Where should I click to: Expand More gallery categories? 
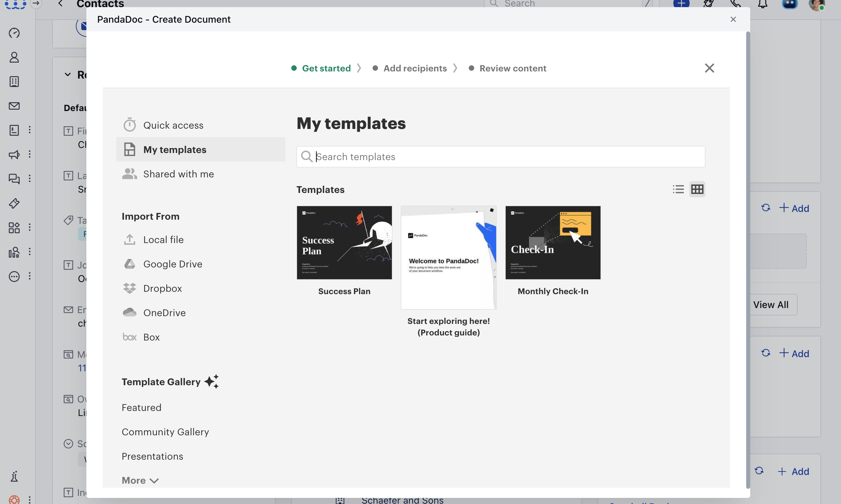(140, 480)
